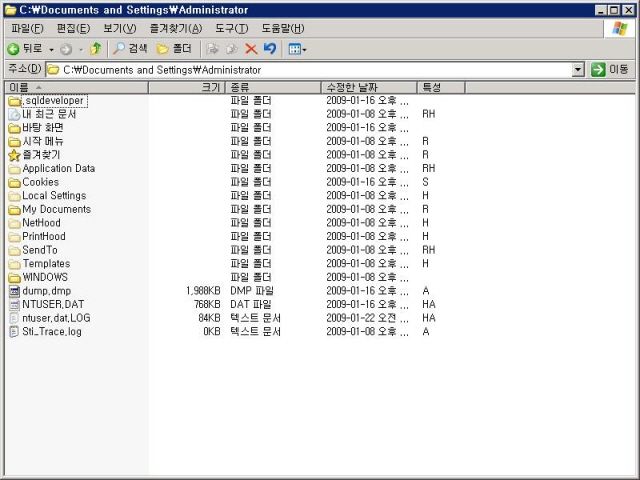Sort by the 이름 column header

[x=76, y=87]
